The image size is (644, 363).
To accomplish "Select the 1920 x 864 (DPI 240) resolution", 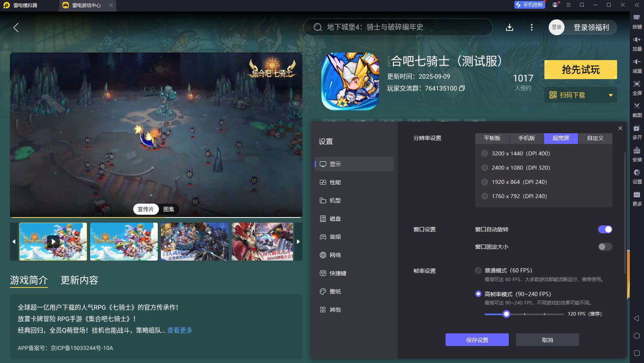I will [x=485, y=182].
